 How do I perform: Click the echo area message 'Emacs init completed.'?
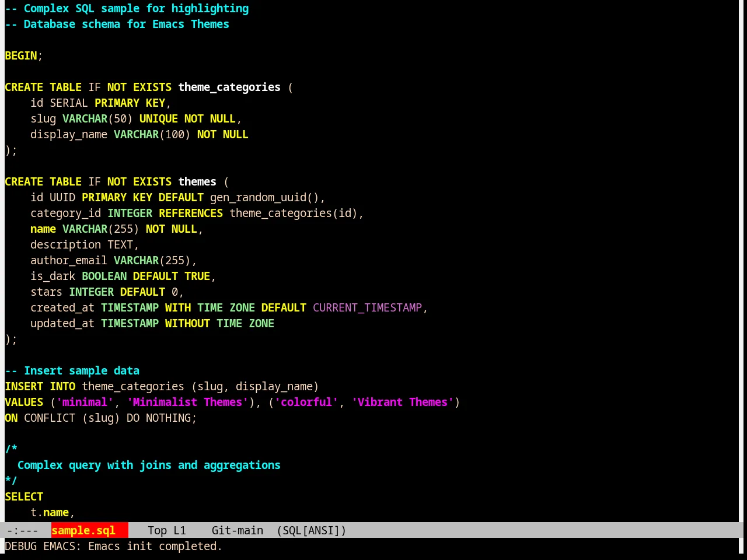(x=155, y=546)
